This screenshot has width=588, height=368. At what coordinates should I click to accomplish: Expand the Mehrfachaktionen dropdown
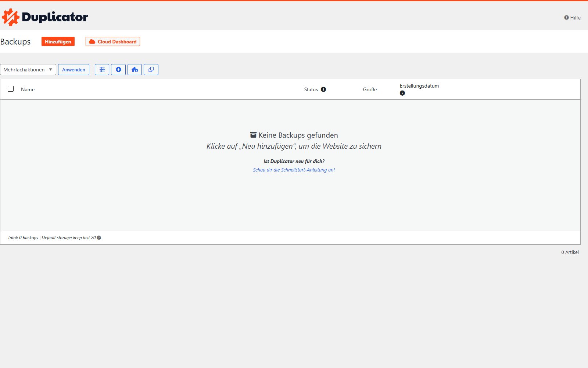28,70
